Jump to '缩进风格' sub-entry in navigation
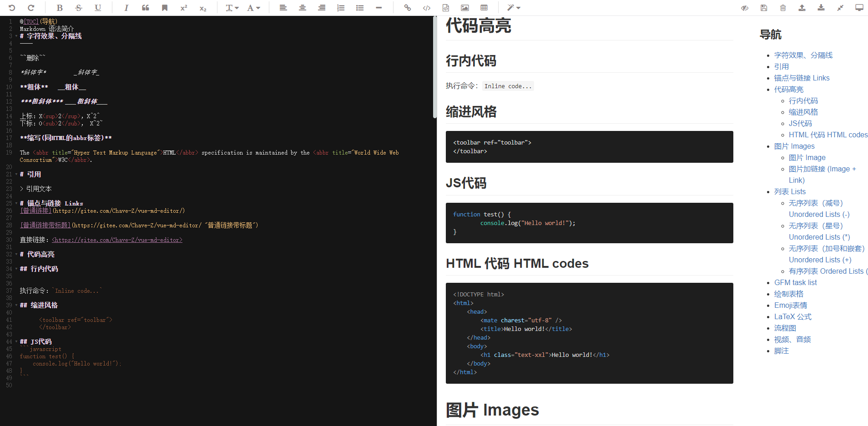 803,112
